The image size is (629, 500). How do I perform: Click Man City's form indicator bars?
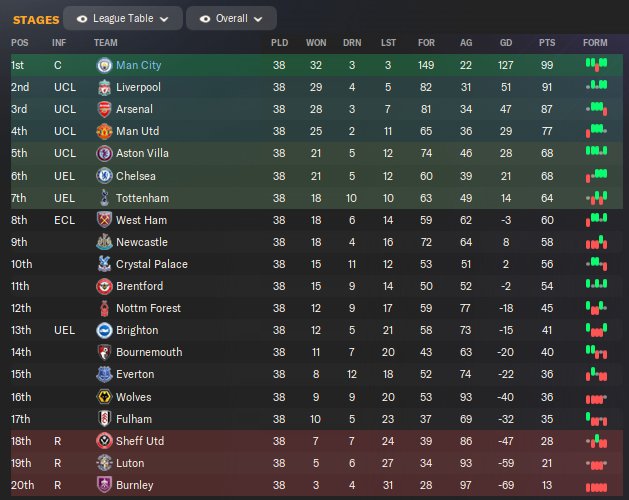pos(596,65)
